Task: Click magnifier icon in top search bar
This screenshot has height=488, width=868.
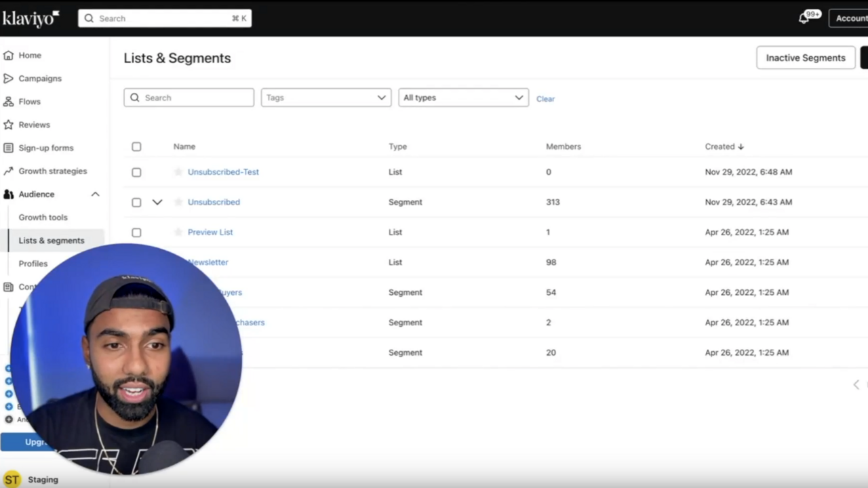Action: point(89,18)
